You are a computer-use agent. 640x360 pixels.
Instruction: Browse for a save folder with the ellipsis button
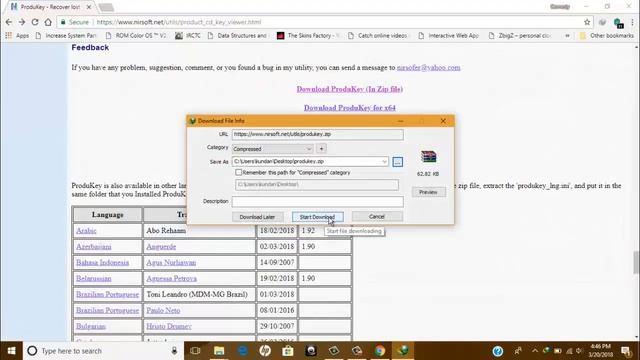pos(398,162)
